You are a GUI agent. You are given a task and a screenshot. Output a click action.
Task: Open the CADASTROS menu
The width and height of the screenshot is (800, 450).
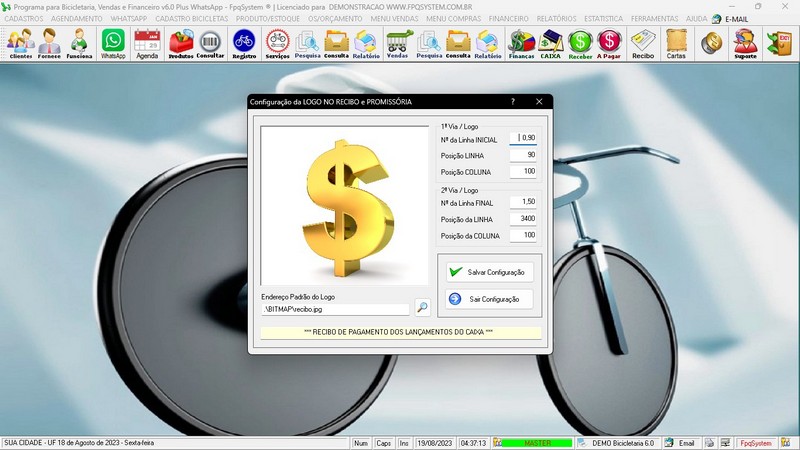(24, 19)
